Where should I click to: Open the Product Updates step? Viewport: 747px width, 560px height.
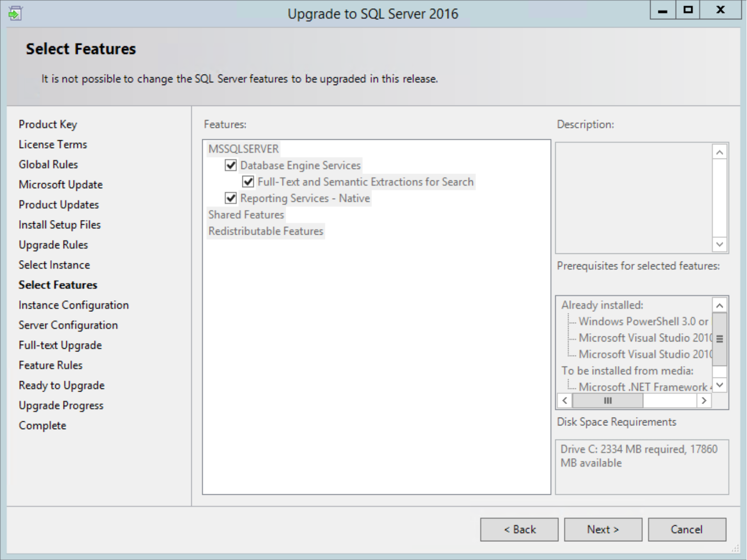tap(59, 205)
